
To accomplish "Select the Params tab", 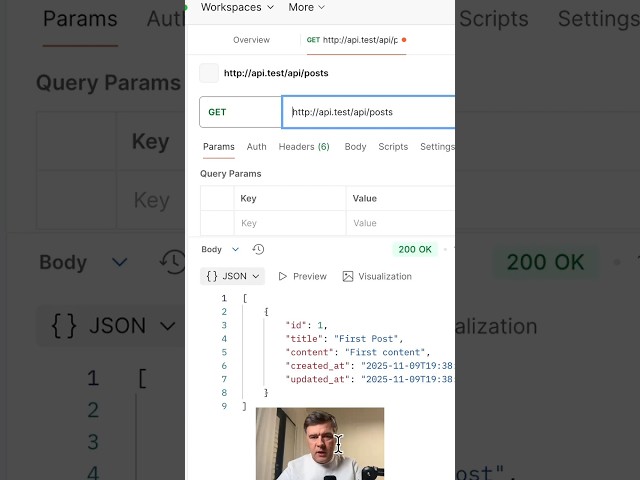I will (219, 147).
